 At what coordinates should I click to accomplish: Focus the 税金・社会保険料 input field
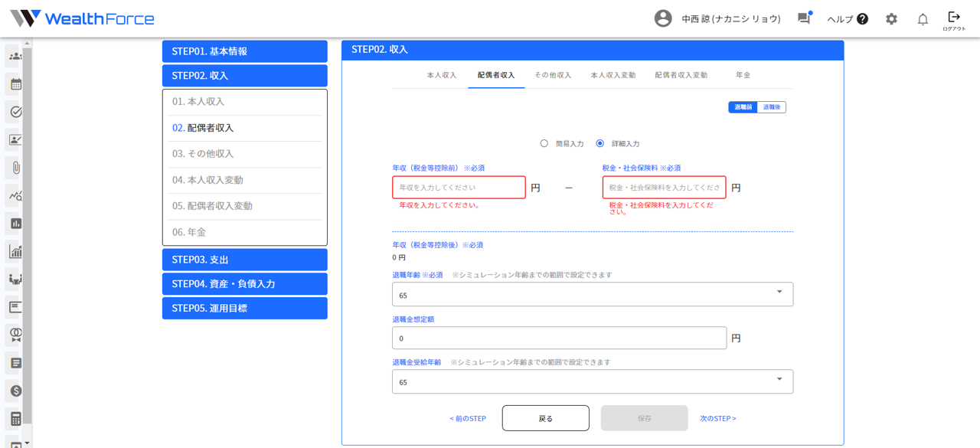click(x=665, y=188)
